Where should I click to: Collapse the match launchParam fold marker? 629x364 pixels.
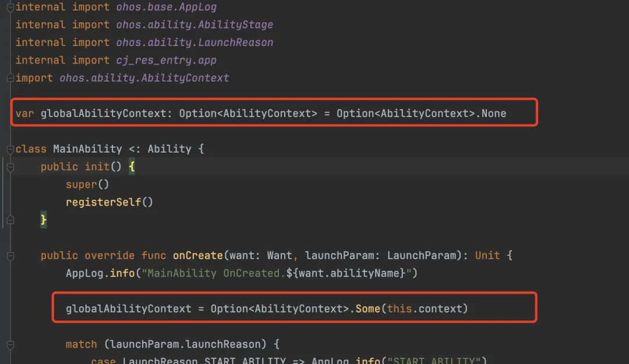(10, 344)
